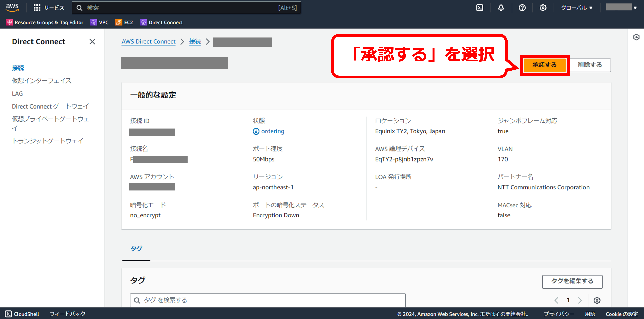Open 仮想インターフェイス in sidebar
The width and height of the screenshot is (644, 319).
[x=42, y=80]
